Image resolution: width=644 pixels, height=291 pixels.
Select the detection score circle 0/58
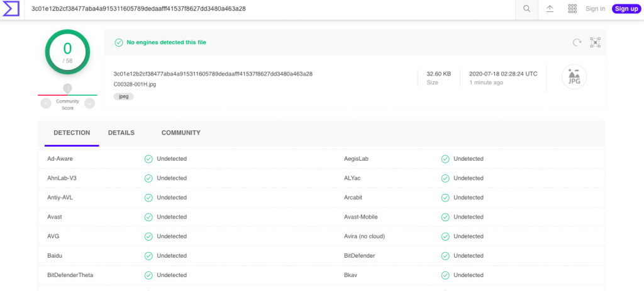[67, 52]
